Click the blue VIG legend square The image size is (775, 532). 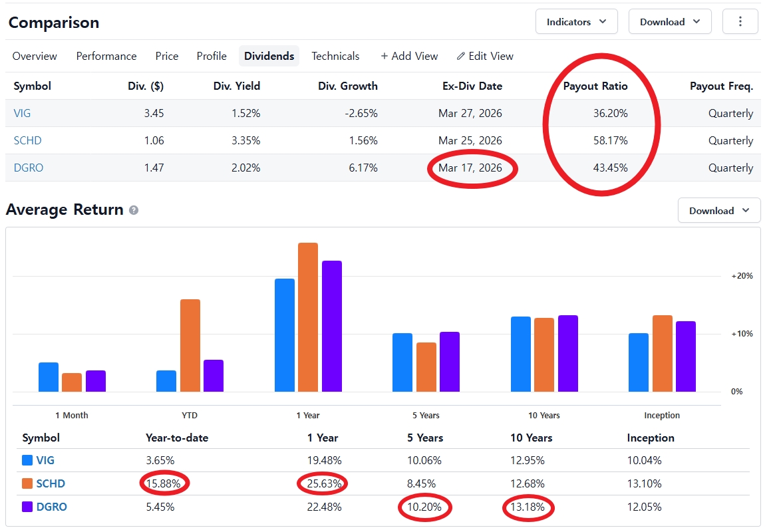coord(27,460)
